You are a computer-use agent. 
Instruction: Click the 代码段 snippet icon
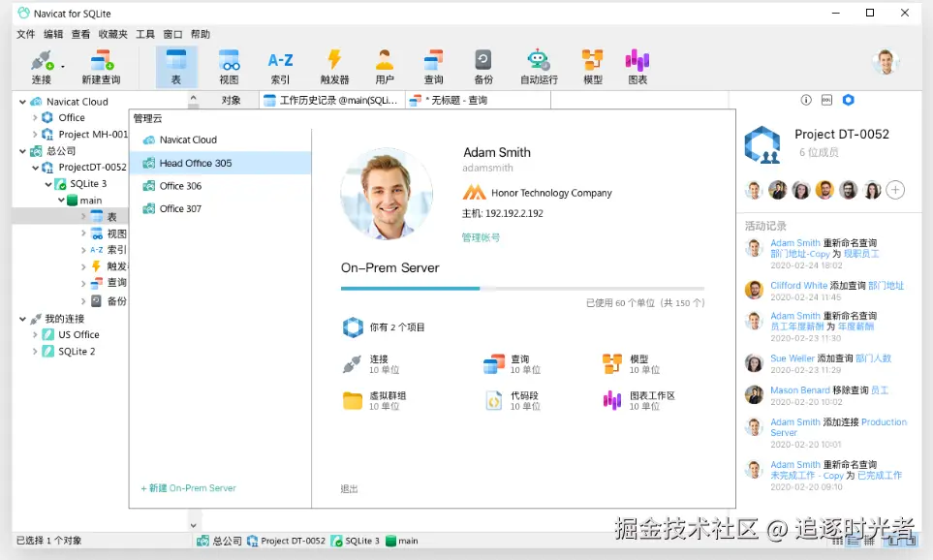(x=494, y=400)
